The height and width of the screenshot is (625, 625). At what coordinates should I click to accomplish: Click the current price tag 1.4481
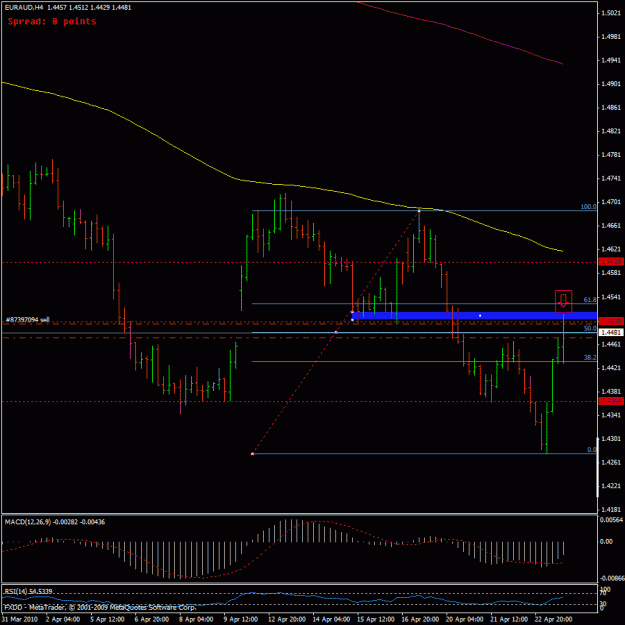click(x=611, y=332)
